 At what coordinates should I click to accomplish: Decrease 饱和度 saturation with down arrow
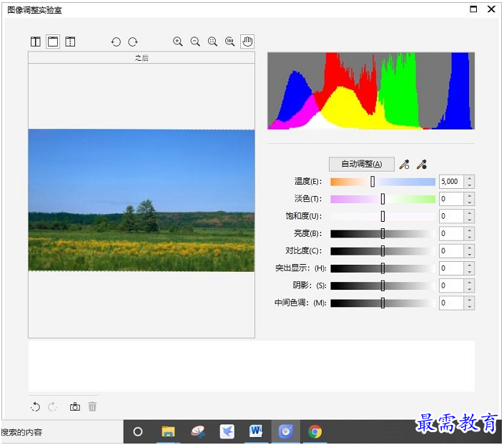point(470,220)
